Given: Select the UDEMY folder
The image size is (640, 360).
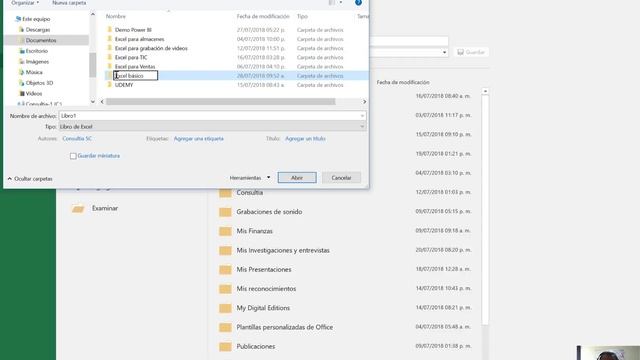Looking at the screenshot, I should (124, 85).
